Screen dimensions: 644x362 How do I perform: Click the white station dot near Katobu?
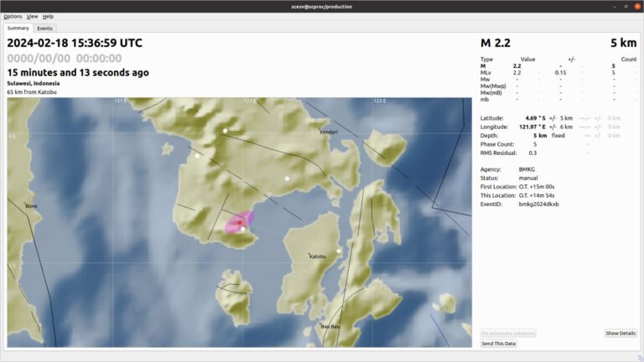tap(339, 251)
